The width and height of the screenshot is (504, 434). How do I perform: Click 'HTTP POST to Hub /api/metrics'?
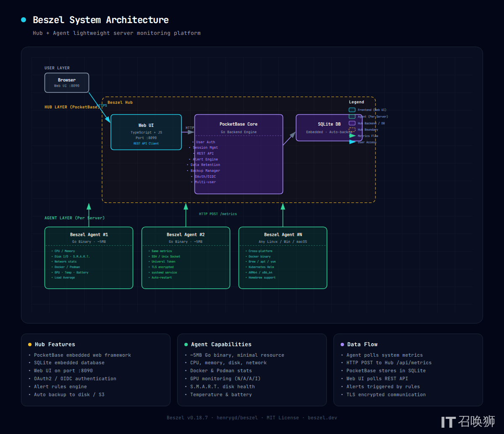point(389,363)
